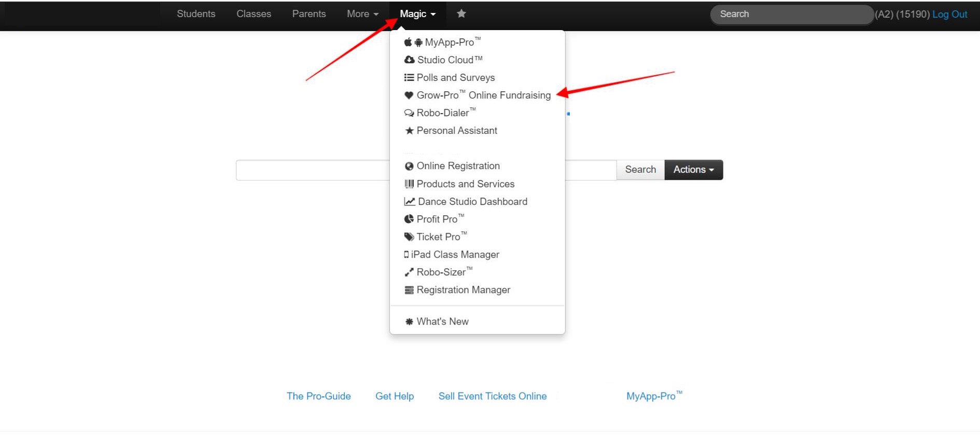Open the Actions dropdown button

click(694, 170)
